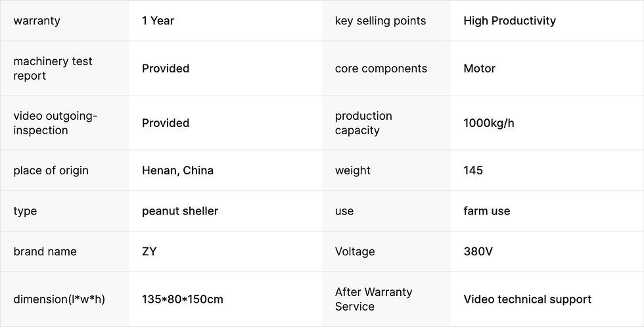Click the 'production capacity' label
644x327 pixels.
363,123
